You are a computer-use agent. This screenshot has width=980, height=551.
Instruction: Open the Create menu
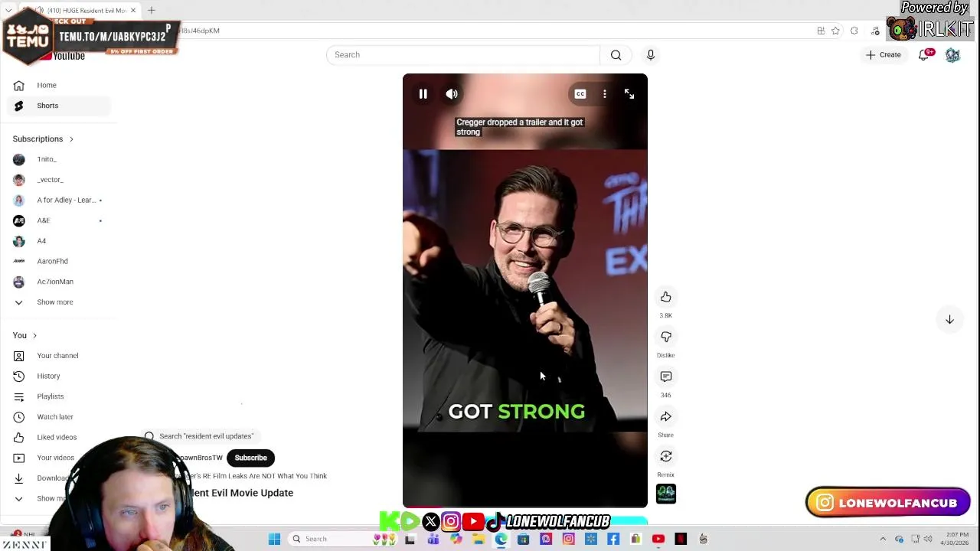(x=883, y=55)
